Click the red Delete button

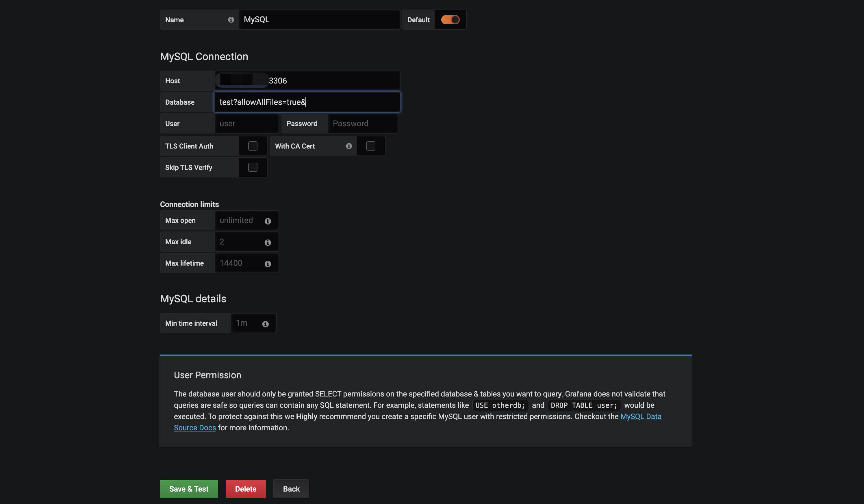point(246,489)
